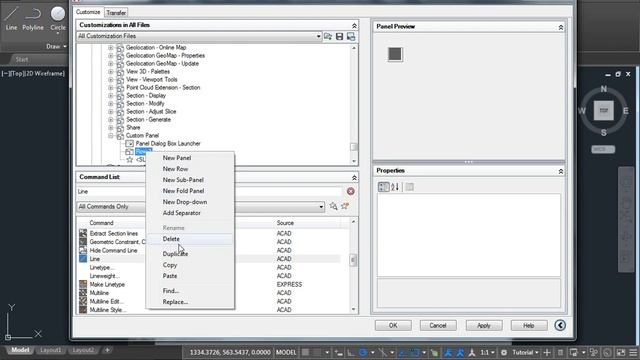The image size is (640, 360).
Task: Toggle snap mode in status bar
Action: point(317,352)
